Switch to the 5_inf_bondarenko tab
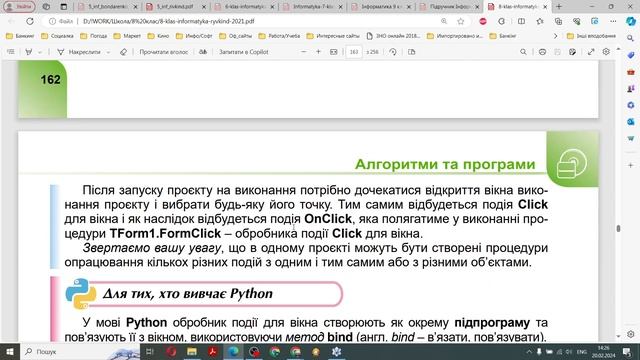 point(108,7)
